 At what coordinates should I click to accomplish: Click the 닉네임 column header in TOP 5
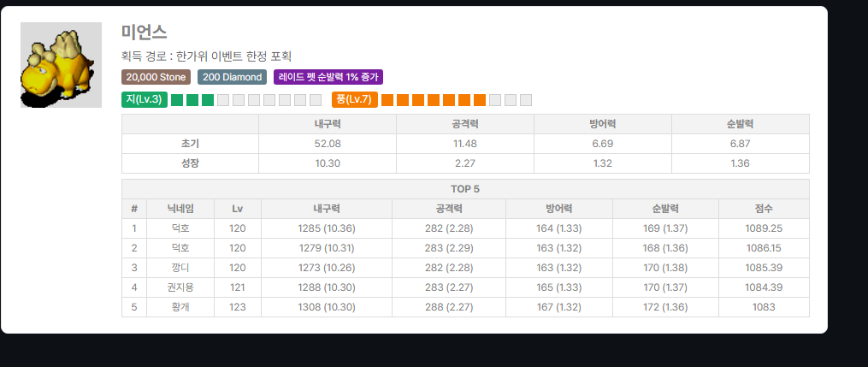(x=180, y=209)
